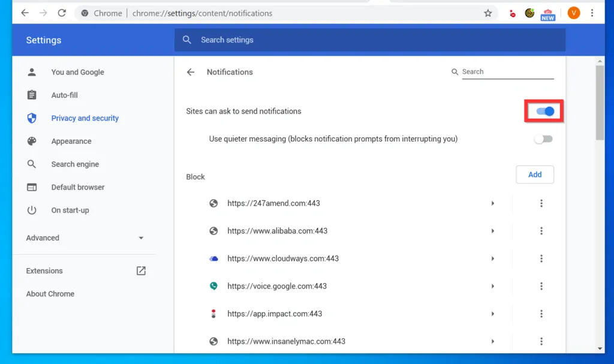Click the Add button in the Block section

(x=534, y=175)
